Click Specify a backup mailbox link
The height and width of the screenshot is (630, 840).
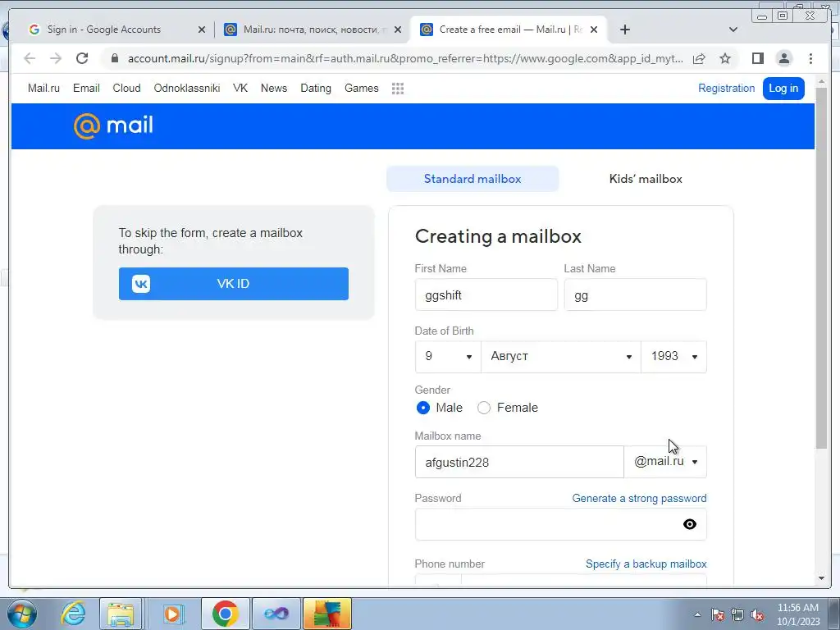point(646,564)
